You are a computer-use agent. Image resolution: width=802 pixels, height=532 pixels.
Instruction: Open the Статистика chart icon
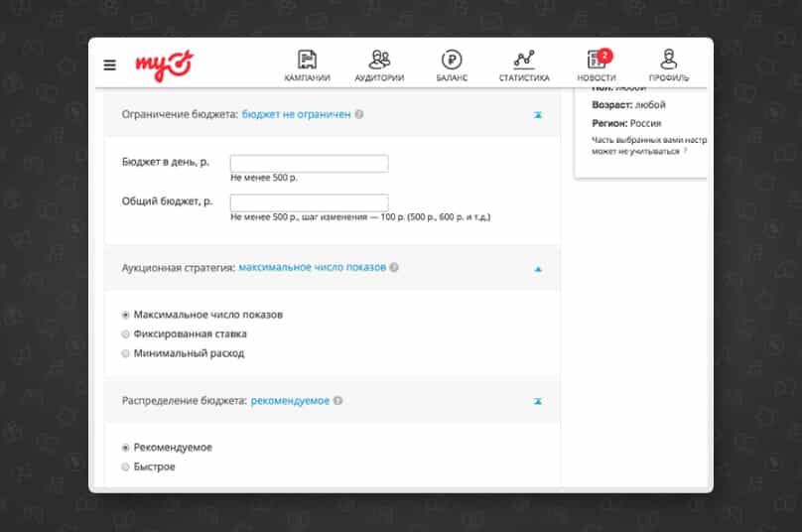tap(524, 60)
